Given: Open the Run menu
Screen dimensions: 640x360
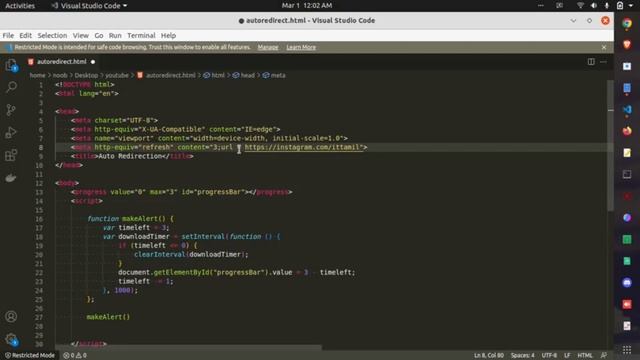Looking at the screenshot, I should [x=115, y=36].
